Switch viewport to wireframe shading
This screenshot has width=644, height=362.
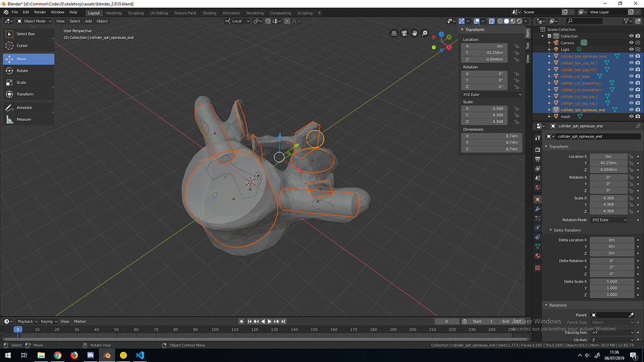[500, 21]
